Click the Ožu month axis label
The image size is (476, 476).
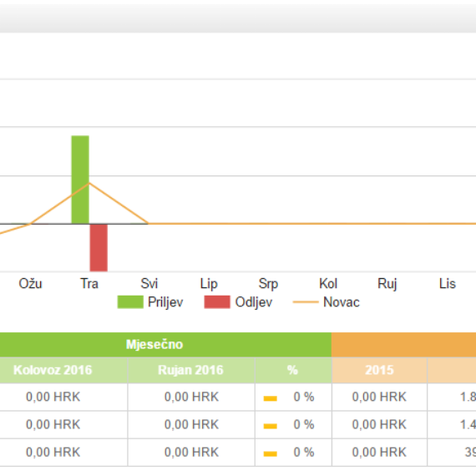point(30,284)
